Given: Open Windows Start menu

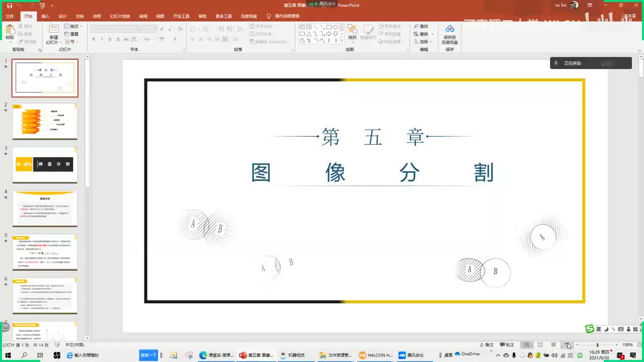Looking at the screenshot, I should (9, 355).
